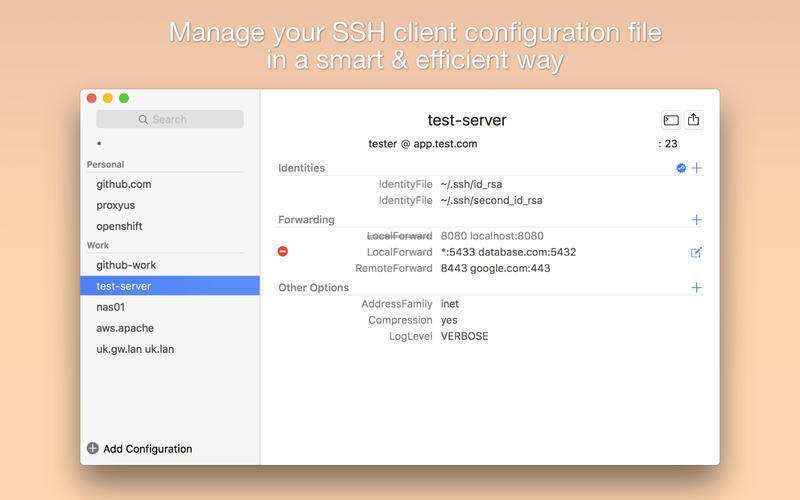Edit the database.com:5432 forward entry
This screenshot has width=800, height=500.
click(696, 253)
